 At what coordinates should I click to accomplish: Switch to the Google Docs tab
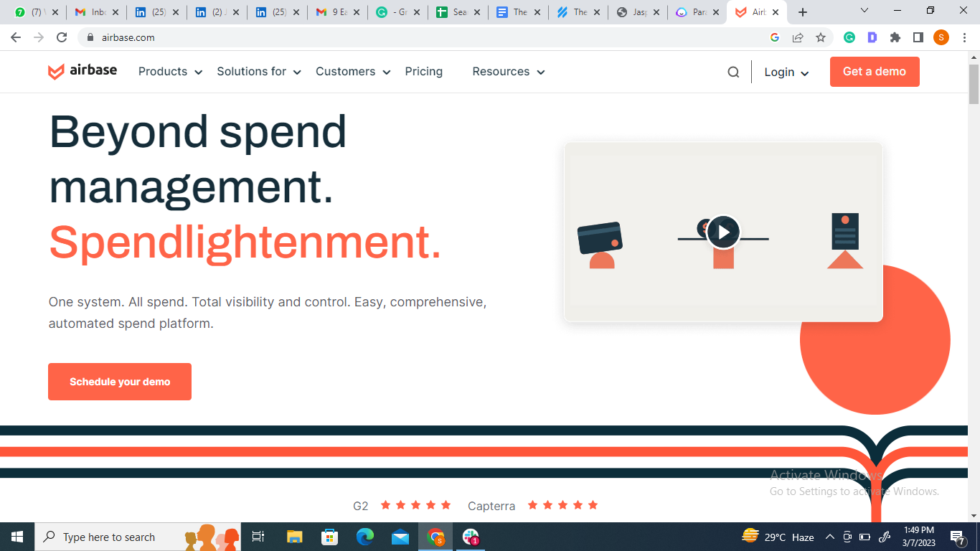tap(518, 12)
